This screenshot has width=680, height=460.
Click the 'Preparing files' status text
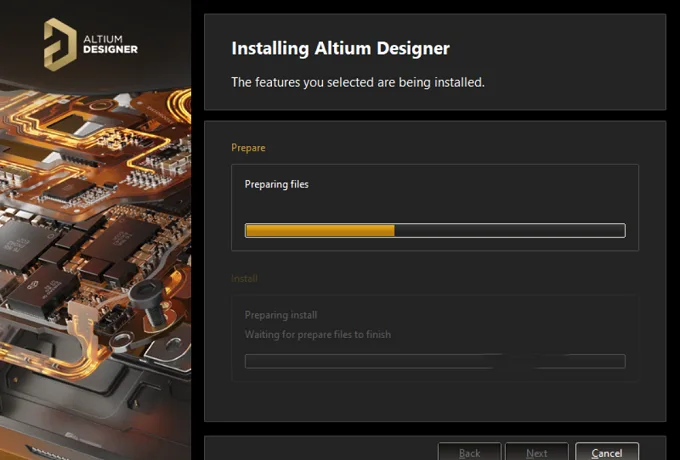tap(277, 184)
